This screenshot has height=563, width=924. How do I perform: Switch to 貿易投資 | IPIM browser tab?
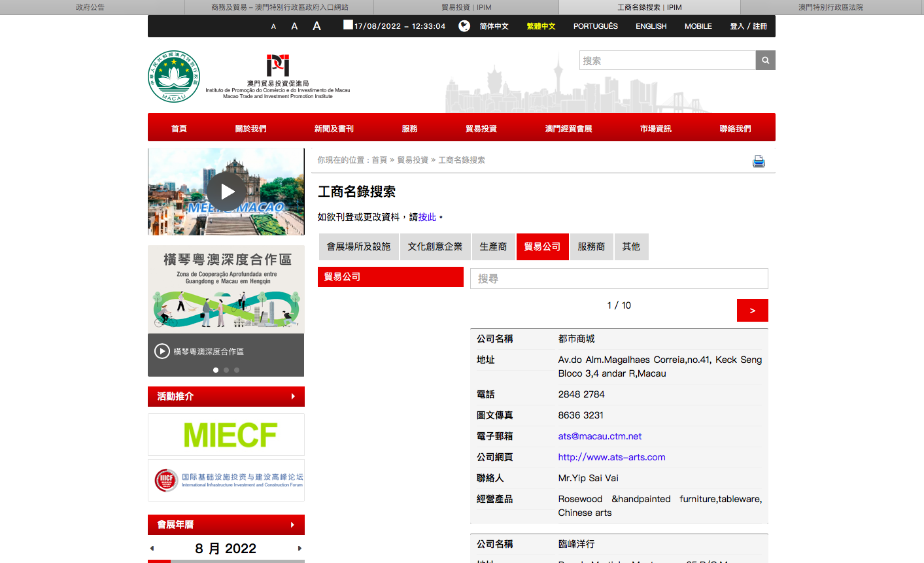click(466, 7)
